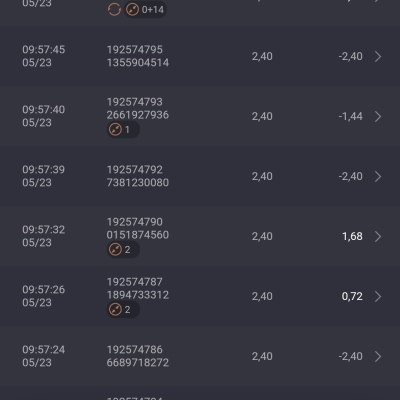Open round number 0151874560
400x400 pixels.
point(138,235)
